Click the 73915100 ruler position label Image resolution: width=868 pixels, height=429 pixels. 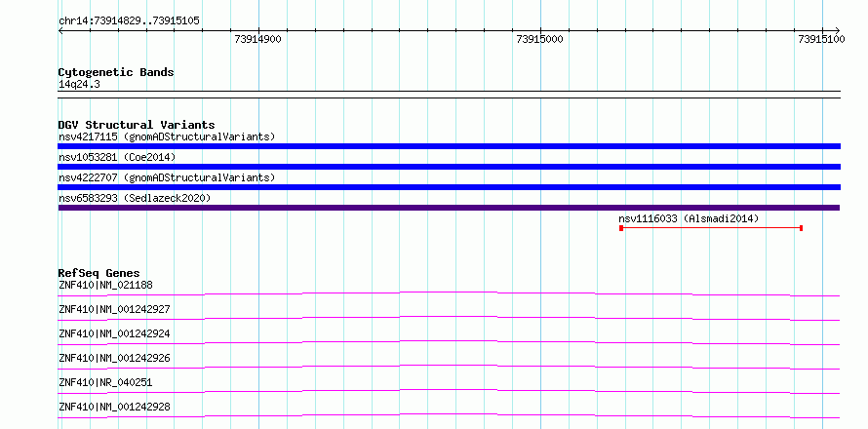click(821, 39)
